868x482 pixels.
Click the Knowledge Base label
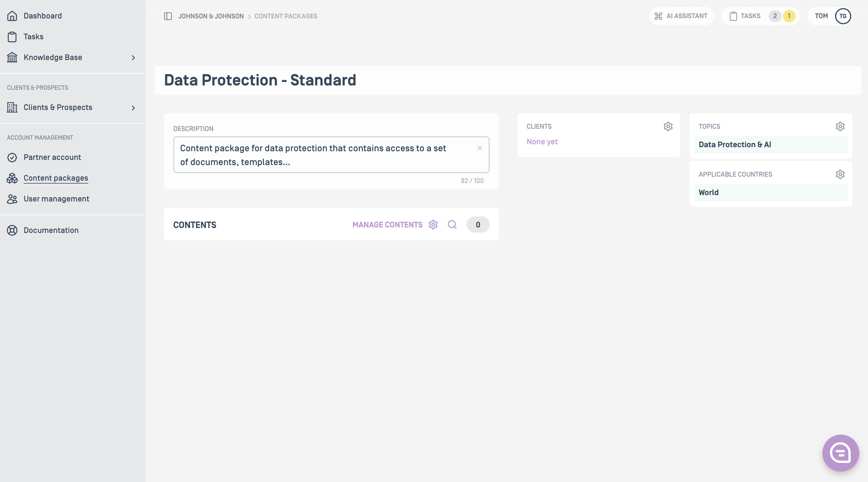point(53,58)
